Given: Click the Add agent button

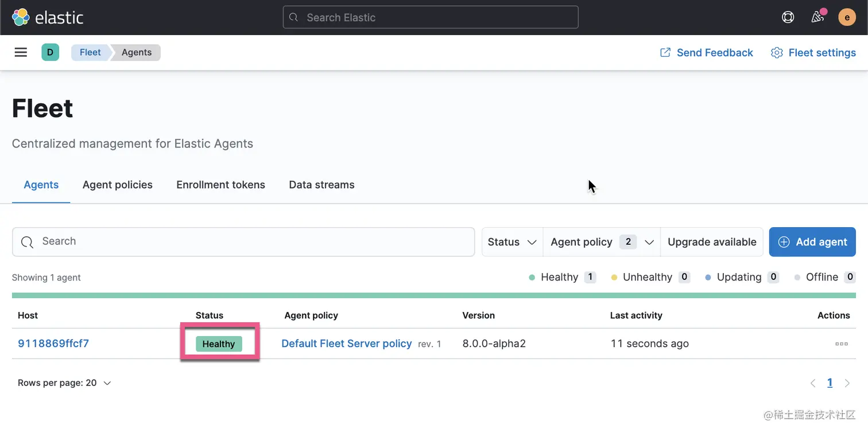Looking at the screenshot, I should tap(812, 242).
